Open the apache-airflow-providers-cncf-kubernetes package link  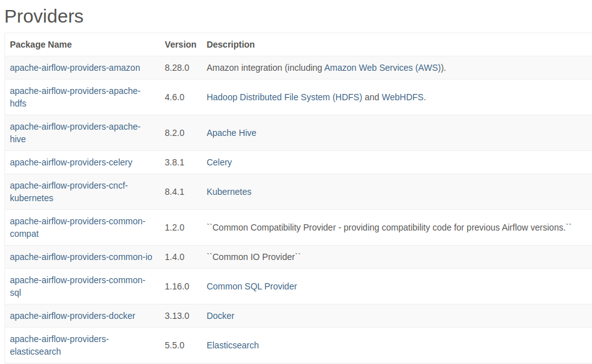point(69,192)
